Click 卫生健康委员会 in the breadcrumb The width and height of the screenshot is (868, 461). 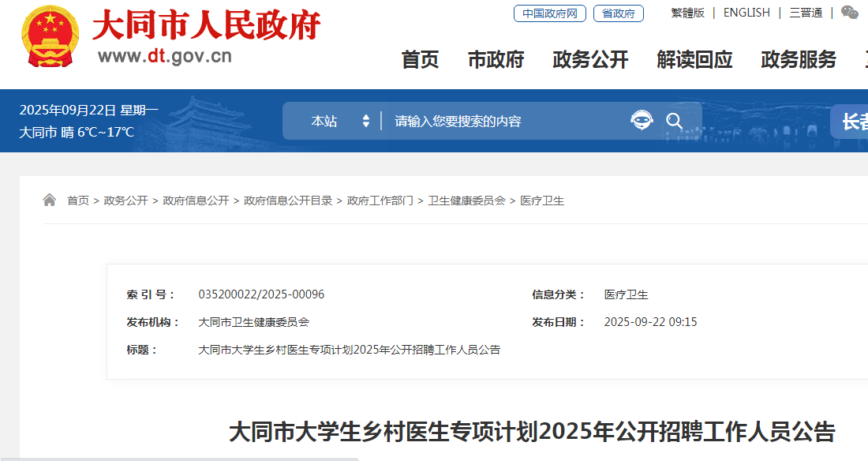tap(466, 201)
